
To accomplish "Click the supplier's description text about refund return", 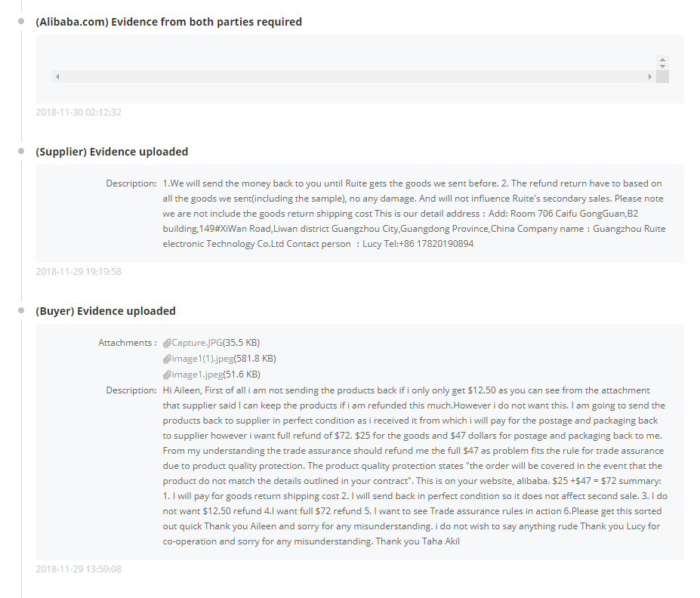I will click(x=412, y=214).
